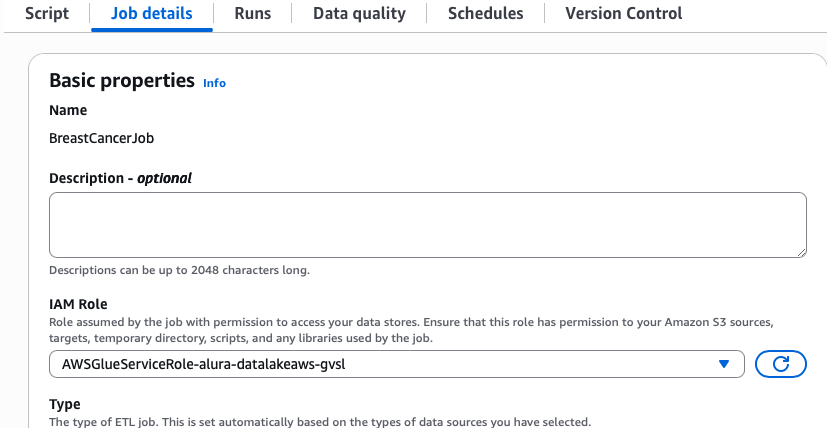The height and width of the screenshot is (428, 827).
Task: Open the Runs tab
Action: click(x=252, y=14)
